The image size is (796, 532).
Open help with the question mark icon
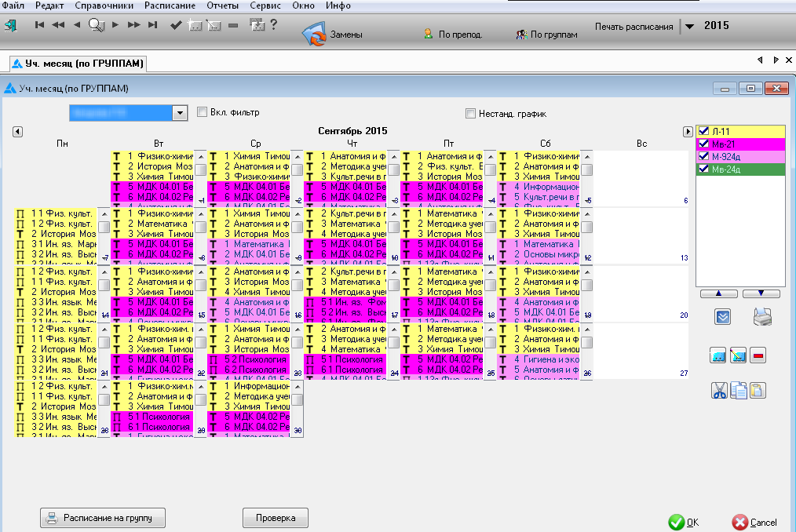(x=274, y=25)
